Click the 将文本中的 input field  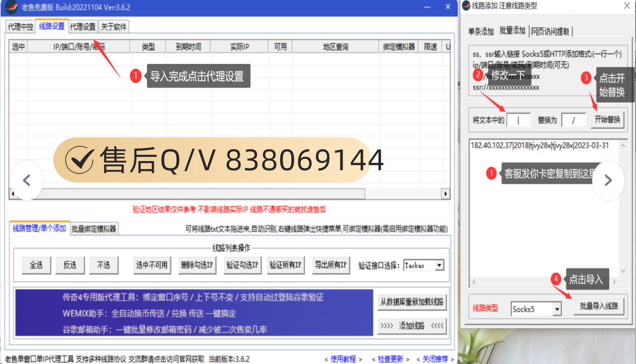(518, 120)
